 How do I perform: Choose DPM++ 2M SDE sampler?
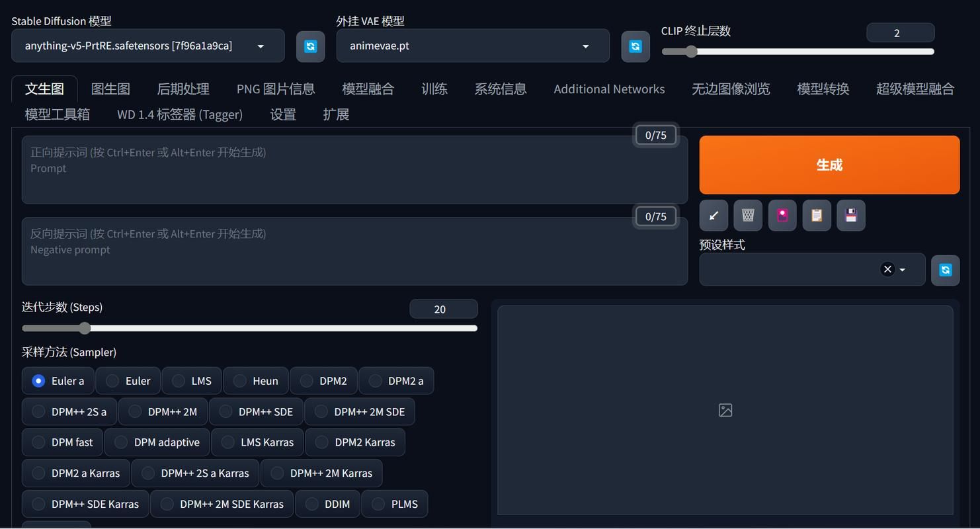coord(360,412)
